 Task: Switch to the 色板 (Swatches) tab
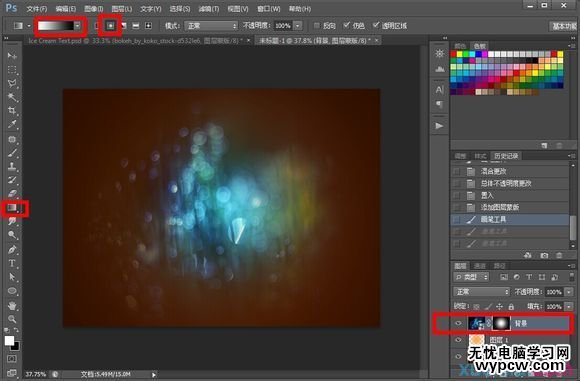point(480,46)
